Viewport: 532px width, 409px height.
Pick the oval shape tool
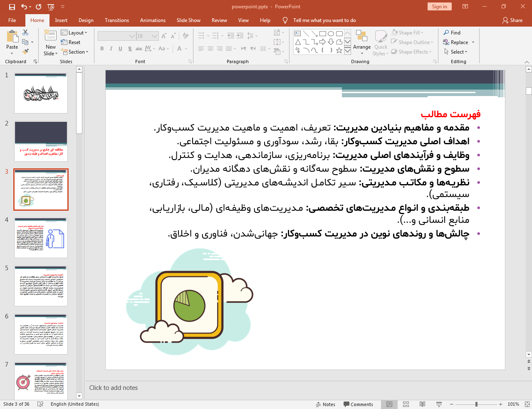(331, 33)
